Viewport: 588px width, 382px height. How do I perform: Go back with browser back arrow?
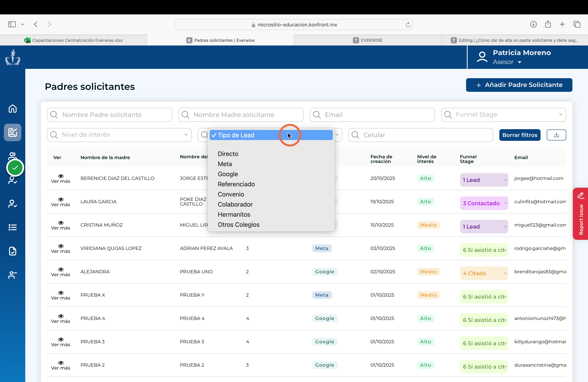coord(36,24)
